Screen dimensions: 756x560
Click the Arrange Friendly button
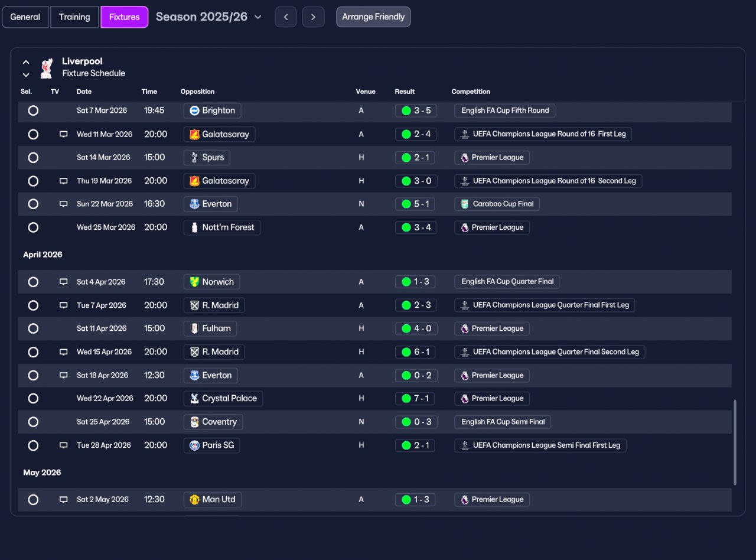click(373, 17)
